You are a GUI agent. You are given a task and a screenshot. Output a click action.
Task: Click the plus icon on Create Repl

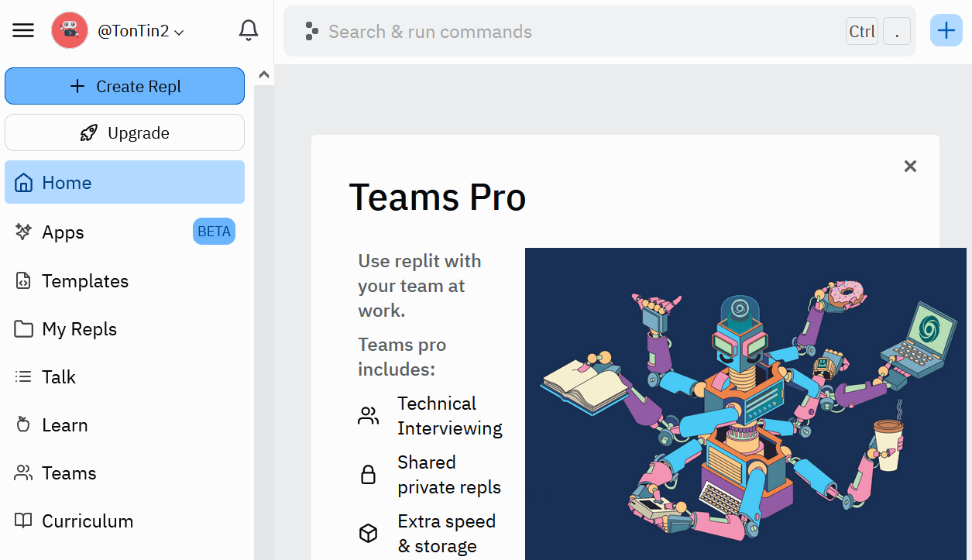point(77,86)
